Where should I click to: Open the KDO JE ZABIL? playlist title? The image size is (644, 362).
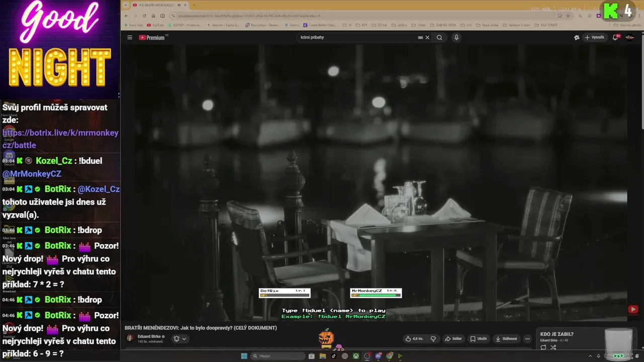click(556, 334)
